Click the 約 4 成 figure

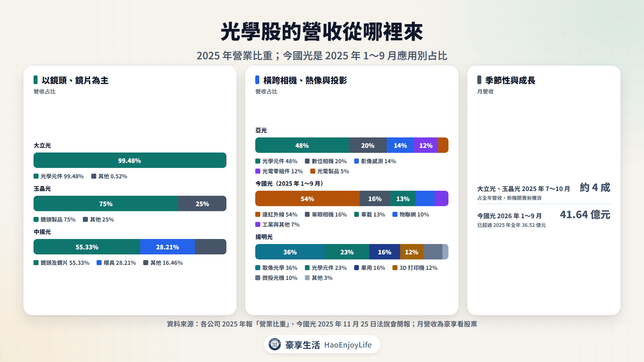(595, 187)
